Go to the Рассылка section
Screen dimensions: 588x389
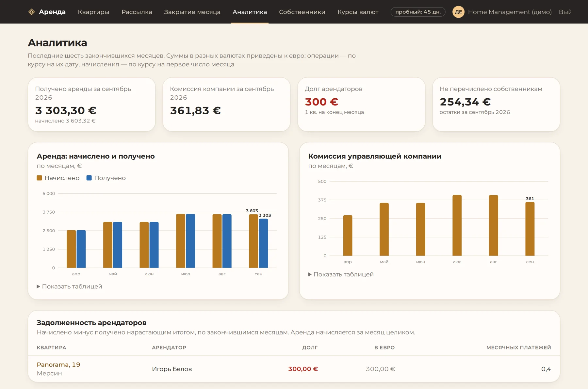pyautogui.click(x=137, y=12)
